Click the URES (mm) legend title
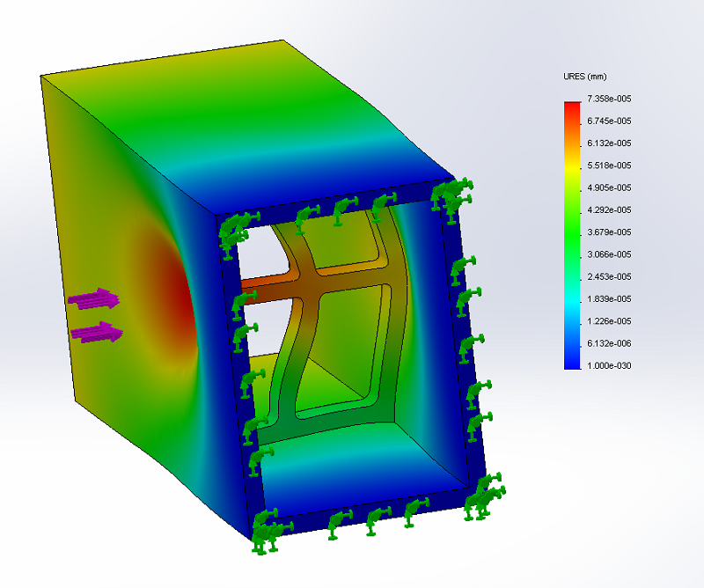 (584, 77)
